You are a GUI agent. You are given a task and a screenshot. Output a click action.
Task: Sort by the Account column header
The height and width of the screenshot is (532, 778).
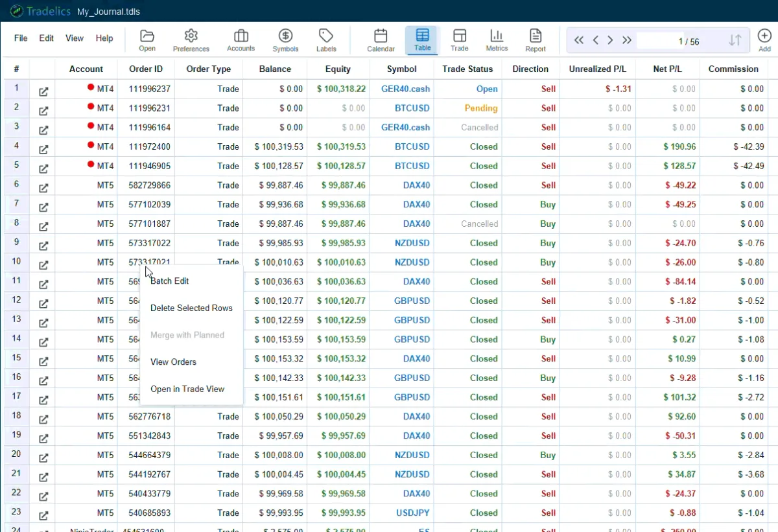[86, 69]
